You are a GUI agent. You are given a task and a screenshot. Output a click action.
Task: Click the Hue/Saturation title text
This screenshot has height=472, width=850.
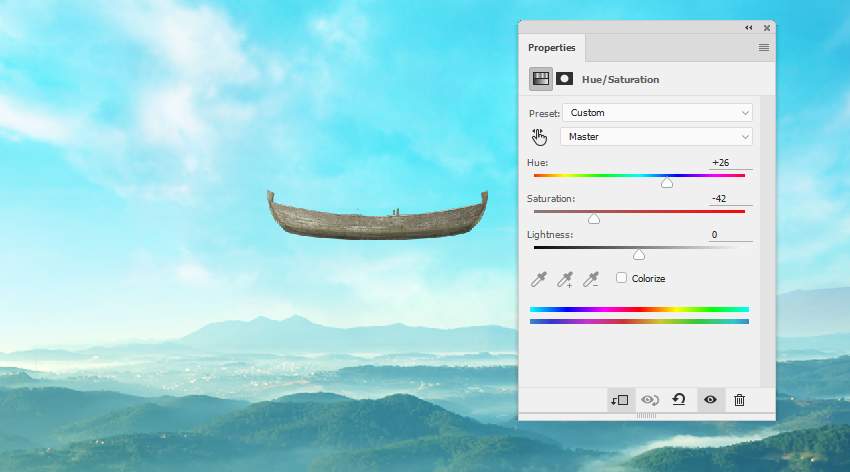click(x=620, y=79)
